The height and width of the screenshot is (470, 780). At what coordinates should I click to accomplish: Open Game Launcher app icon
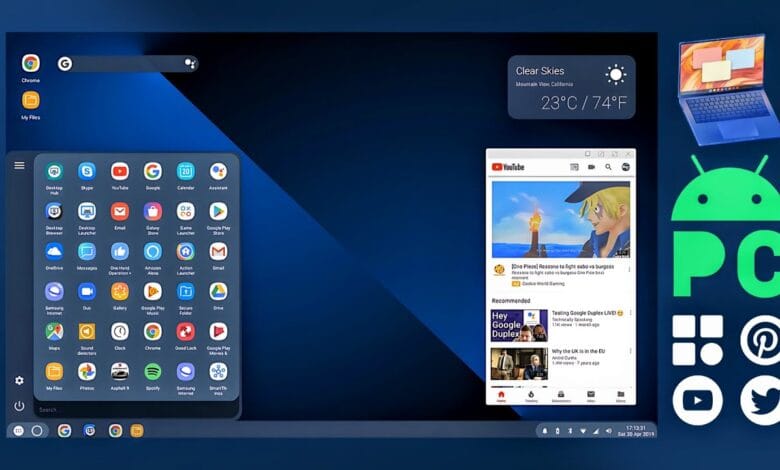186,211
